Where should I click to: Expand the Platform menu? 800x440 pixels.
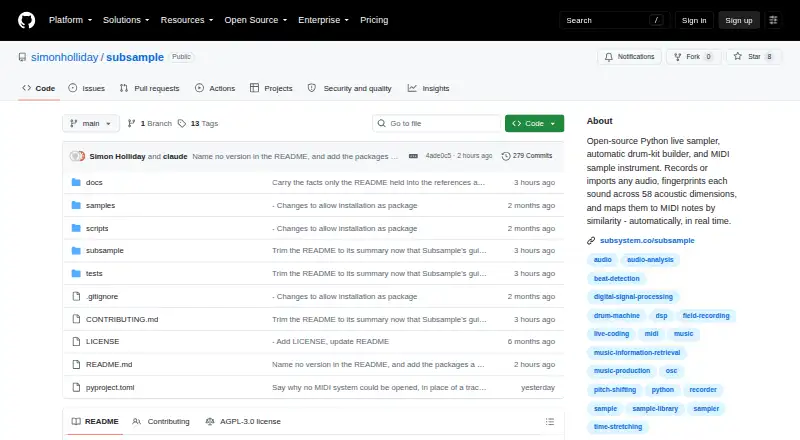click(x=70, y=20)
